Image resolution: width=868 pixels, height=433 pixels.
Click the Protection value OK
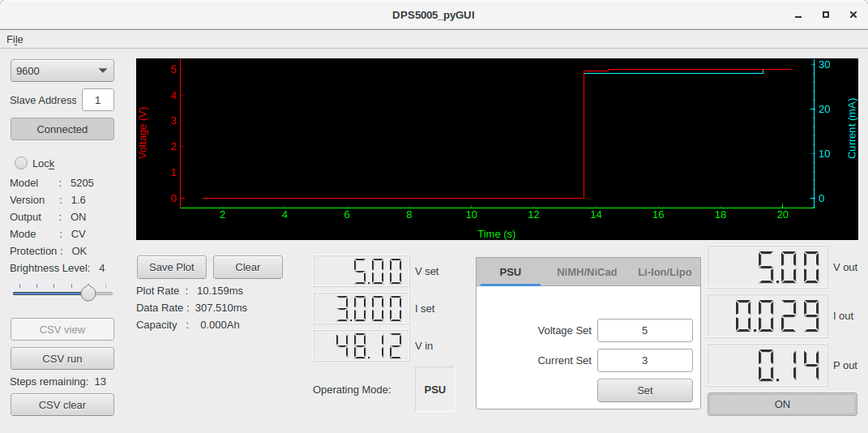point(79,251)
